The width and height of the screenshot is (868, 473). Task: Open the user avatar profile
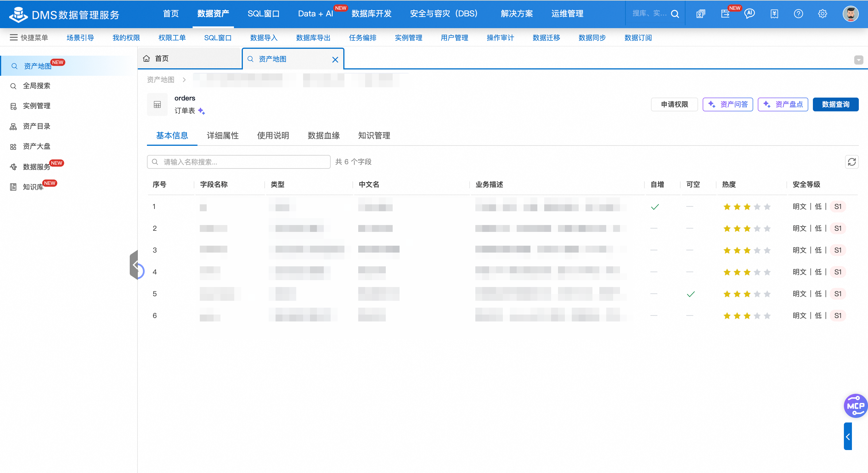click(x=850, y=14)
